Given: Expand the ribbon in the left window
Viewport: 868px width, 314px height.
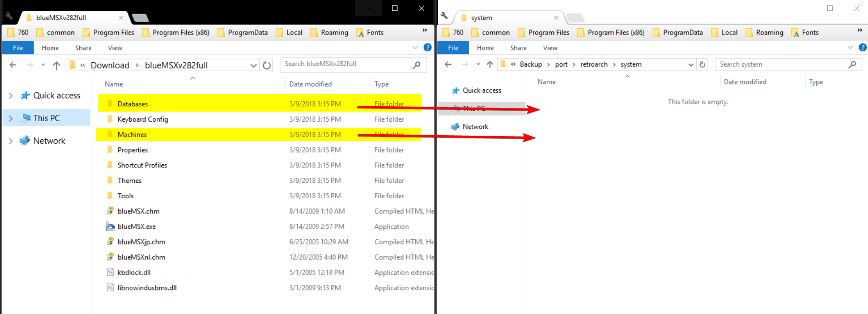Looking at the screenshot, I should point(415,47).
